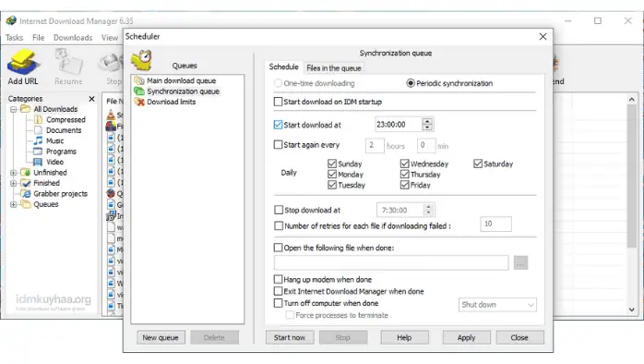Uncheck the Monday checkbox
Viewport: 644px width, 364px height.
332,175
